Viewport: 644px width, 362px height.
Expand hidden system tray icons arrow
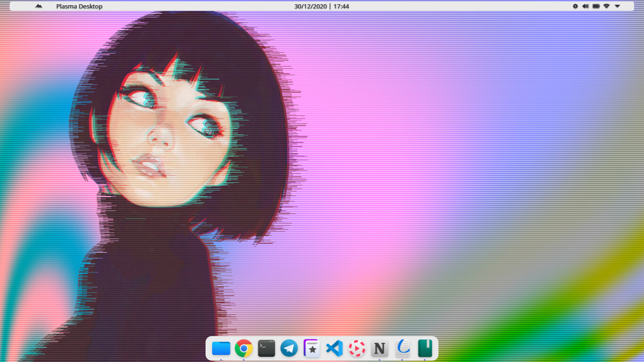pyautogui.click(x=617, y=6)
